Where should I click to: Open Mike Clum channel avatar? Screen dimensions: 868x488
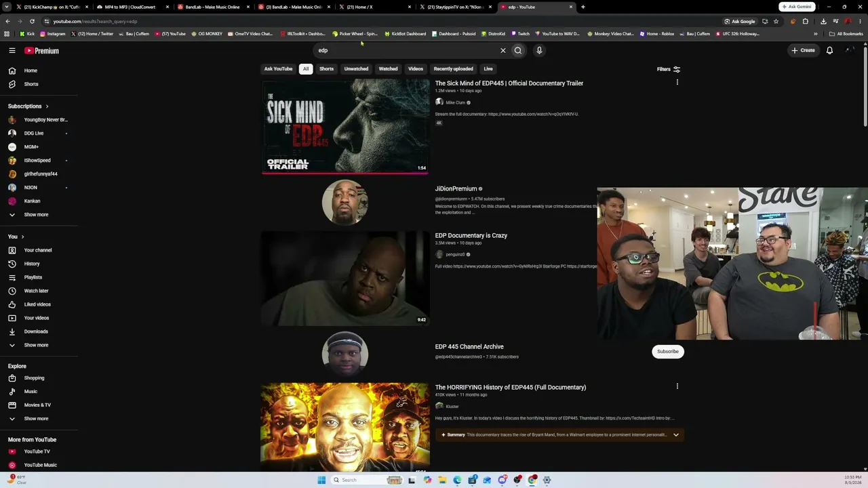click(x=439, y=102)
